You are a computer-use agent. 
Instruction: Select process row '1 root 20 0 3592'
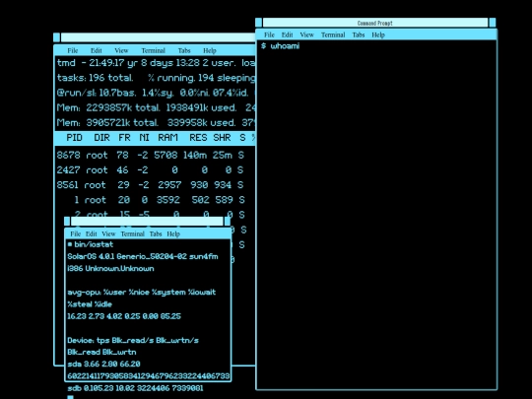160,200
